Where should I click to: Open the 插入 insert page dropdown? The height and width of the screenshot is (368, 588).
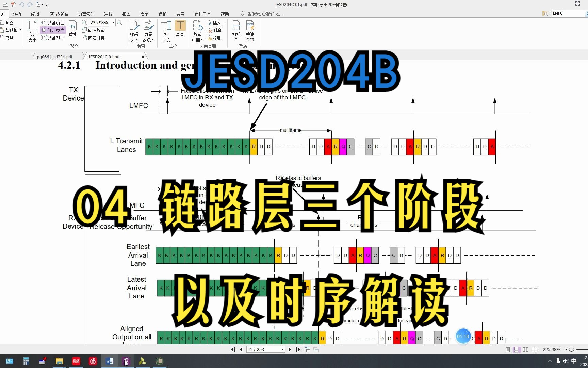(x=216, y=22)
